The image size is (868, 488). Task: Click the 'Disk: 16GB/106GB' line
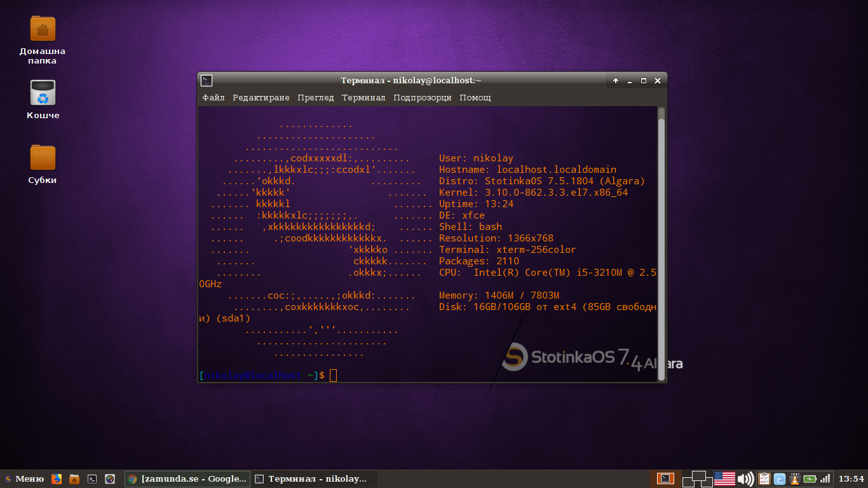548,307
